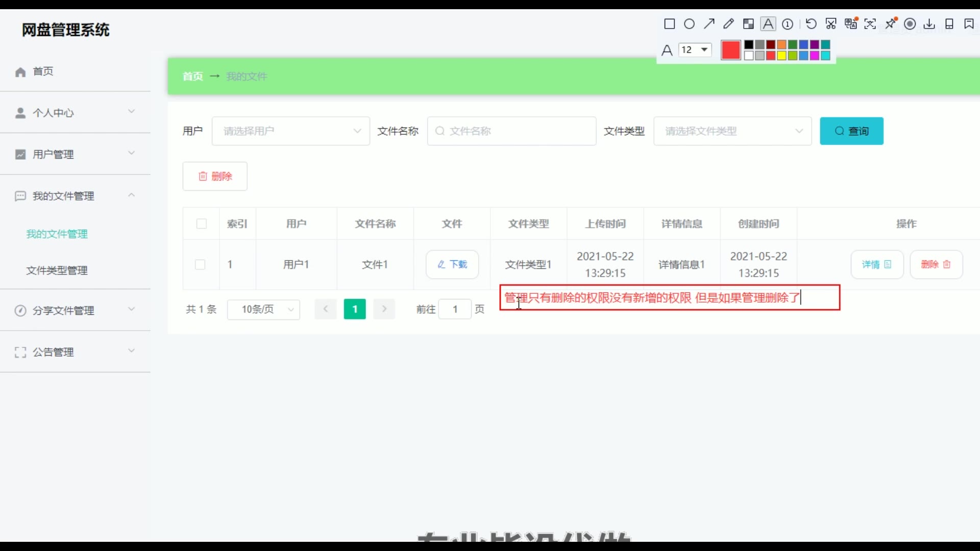Select the pencil freehand tool
The height and width of the screenshot is (551, 980).
[728, 24]
